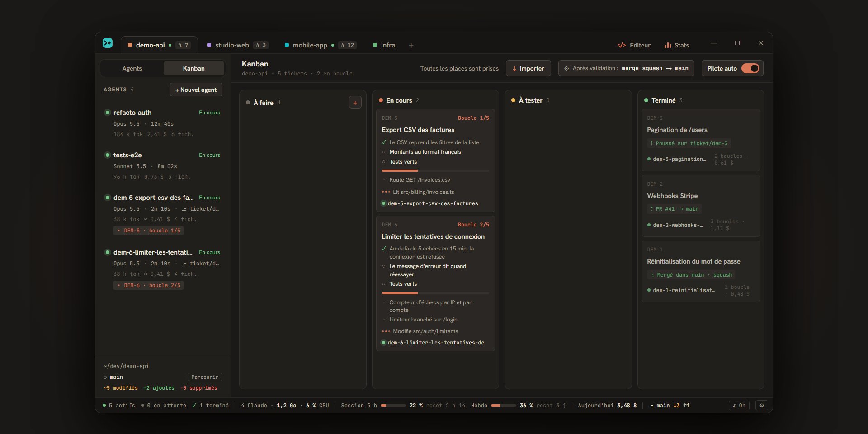Click the PR #41 → main badge
868x434 pixels.
coord(674,209)
